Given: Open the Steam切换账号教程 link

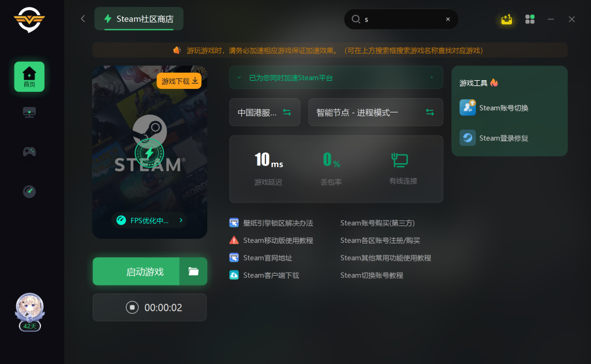Looking at the screenshot, I should 372,275.
